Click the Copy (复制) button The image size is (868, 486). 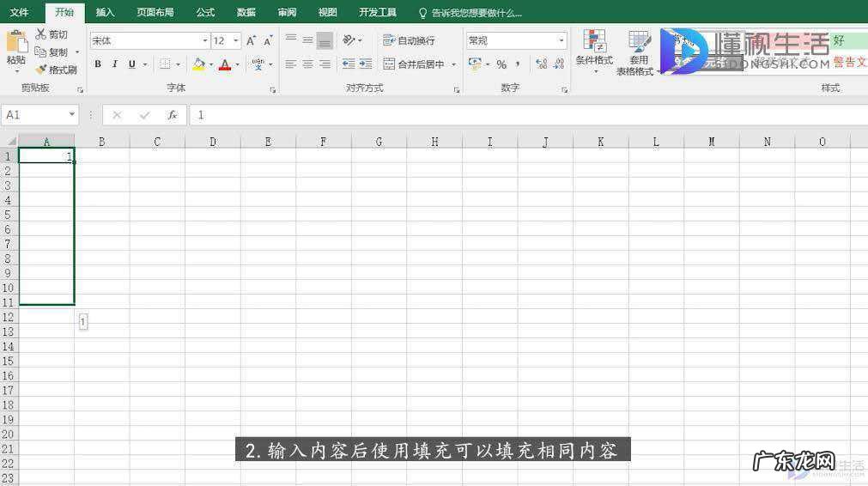(x=52, y=52)
